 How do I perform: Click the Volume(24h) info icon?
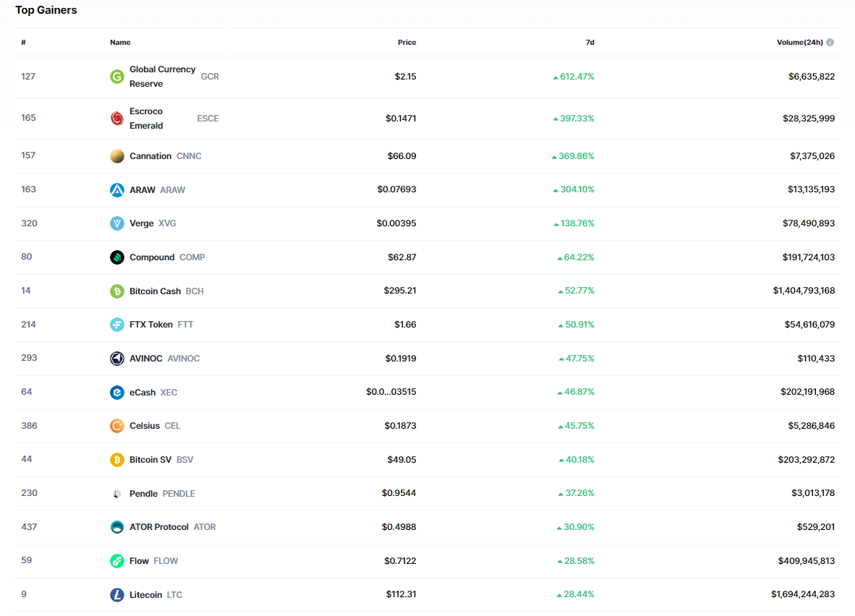coord(830,42)
